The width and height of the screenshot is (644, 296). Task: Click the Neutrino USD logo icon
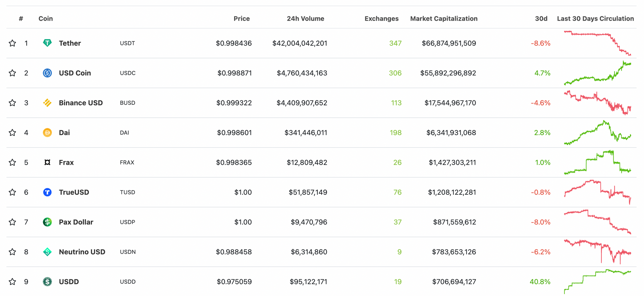pos(47,252)
